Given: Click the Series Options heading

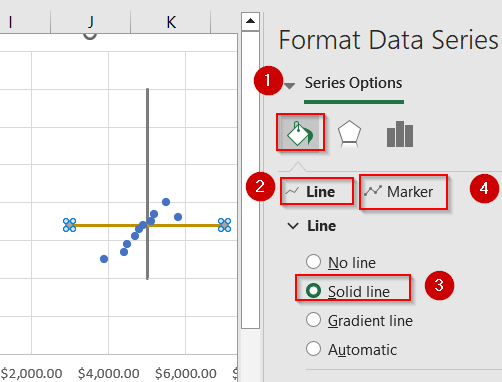Looking at the screenshot, I should [353, 83].
